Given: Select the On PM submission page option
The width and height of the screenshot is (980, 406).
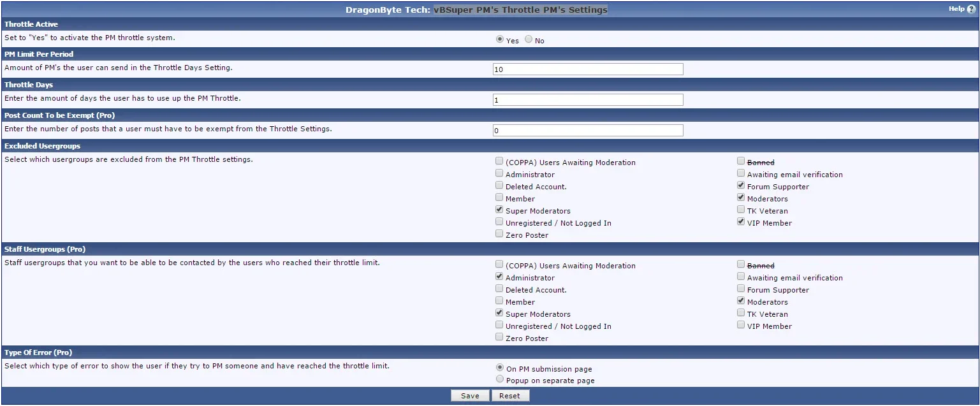Looking at the screenshot, I should [500, 368].
